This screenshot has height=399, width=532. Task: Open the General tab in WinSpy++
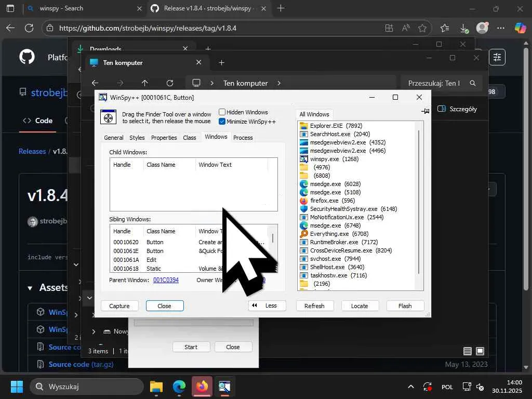pyautogui.click(x=114, y=137)
